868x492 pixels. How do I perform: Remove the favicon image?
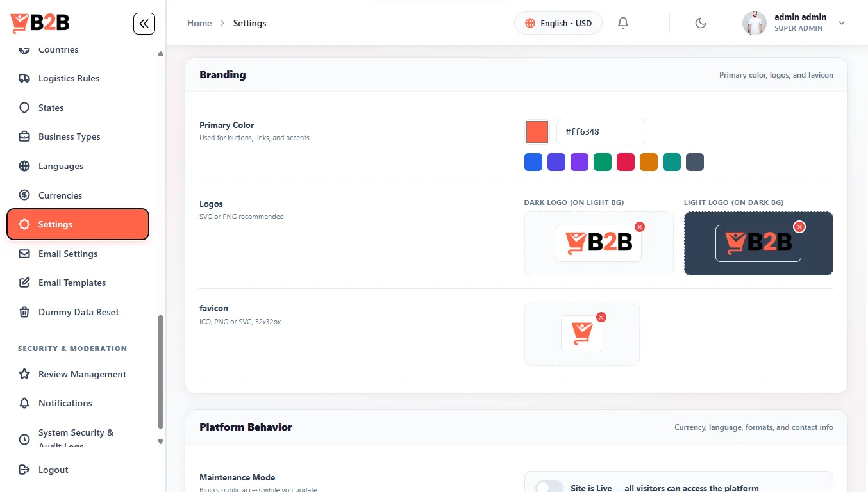point(601,317)
